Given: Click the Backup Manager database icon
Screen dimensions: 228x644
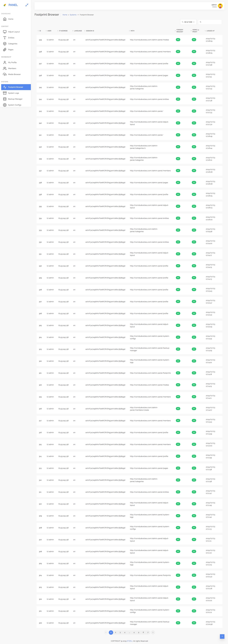Looking at the screenshot, I should (x=5, y=99).
